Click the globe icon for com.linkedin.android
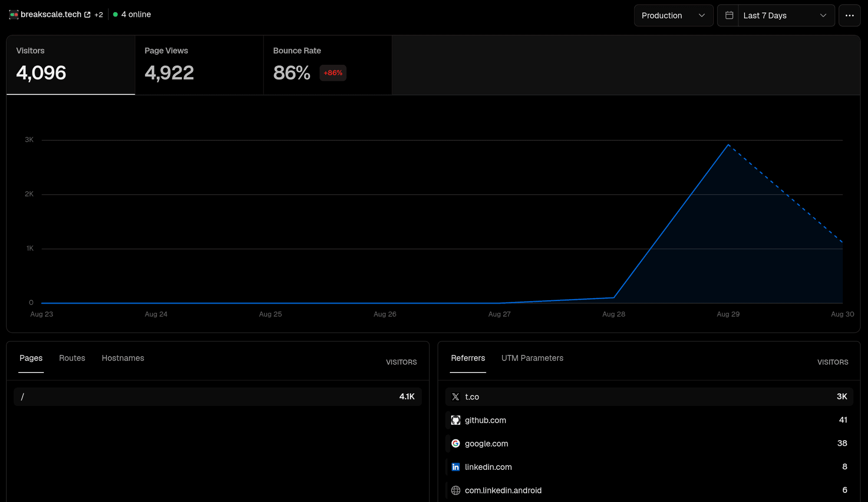The height and width of the screenshot is (502, 868). pos(455,490)
